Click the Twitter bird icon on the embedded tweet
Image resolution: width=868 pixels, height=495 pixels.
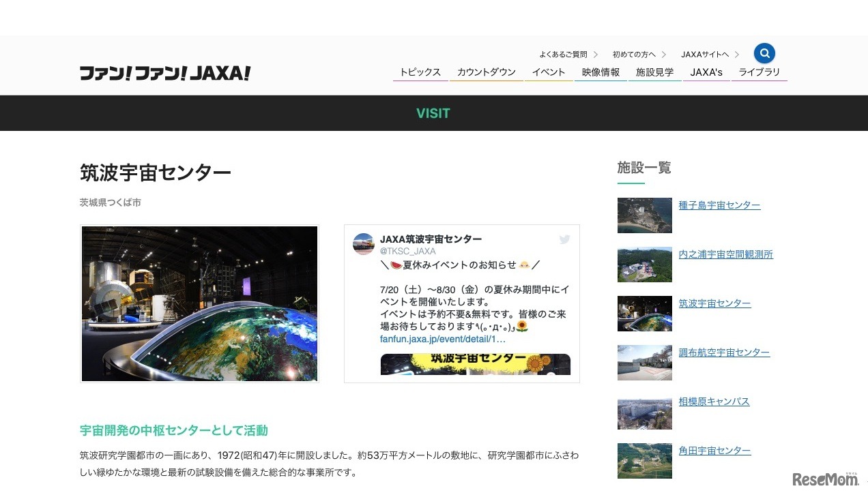[x=564, y=239]
